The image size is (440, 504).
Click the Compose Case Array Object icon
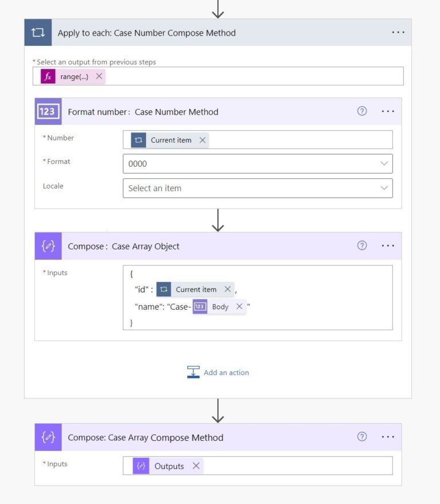[x=48, y=245]
